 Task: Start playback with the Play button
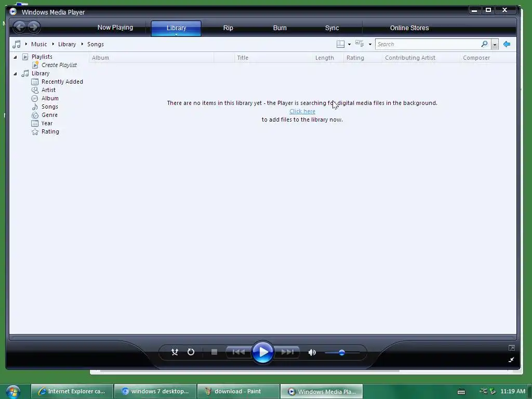pyautogui.click(x=262, y=352)
